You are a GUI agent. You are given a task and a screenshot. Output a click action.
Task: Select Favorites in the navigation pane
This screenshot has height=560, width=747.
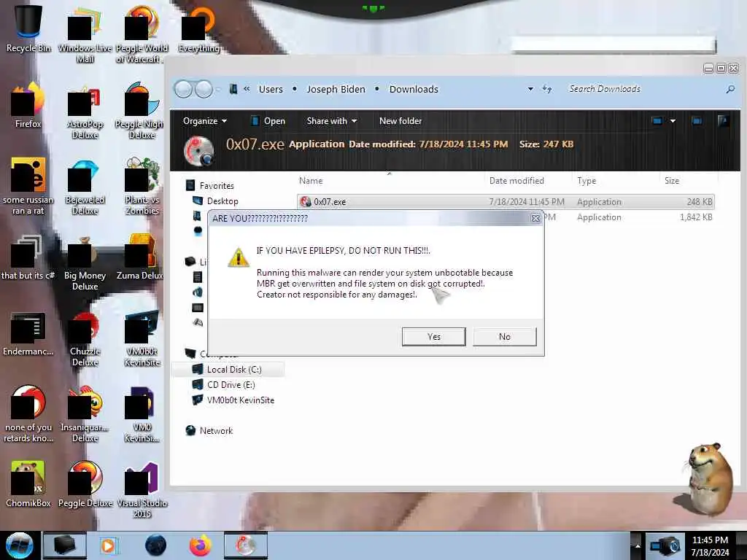pyautogui.click(x=209, y=186)
